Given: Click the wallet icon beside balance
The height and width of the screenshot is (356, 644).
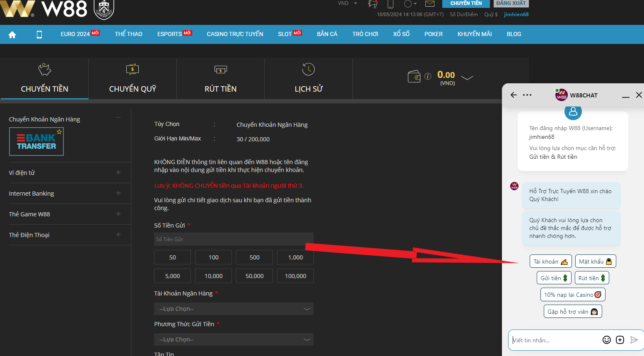Looking at the screenshot, I should click(414, 77).
